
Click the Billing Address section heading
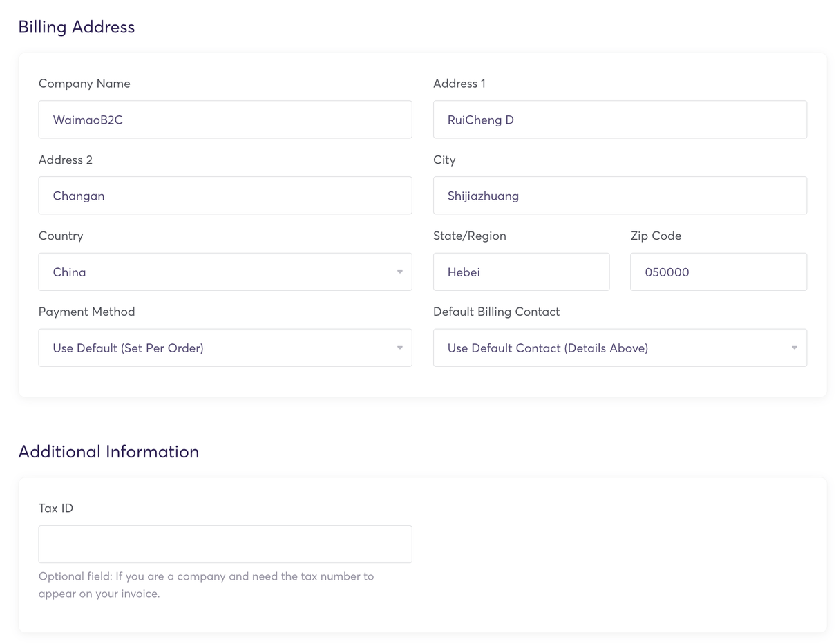(77, 27)
